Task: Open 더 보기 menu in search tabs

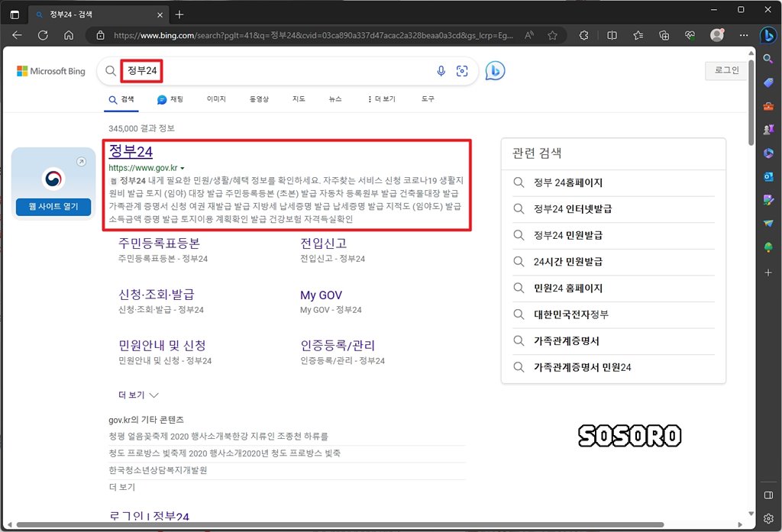Action: click(x=381, y=99)
